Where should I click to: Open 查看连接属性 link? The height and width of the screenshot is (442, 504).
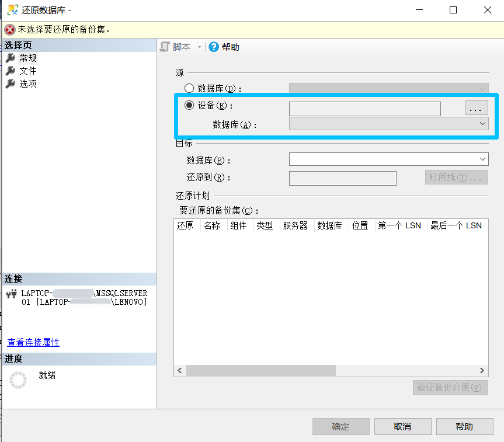click(33, 343)
